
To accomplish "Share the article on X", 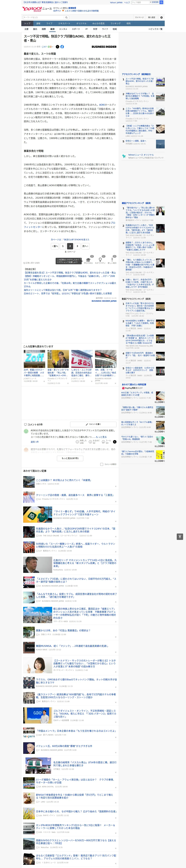I will pos(57,47).
